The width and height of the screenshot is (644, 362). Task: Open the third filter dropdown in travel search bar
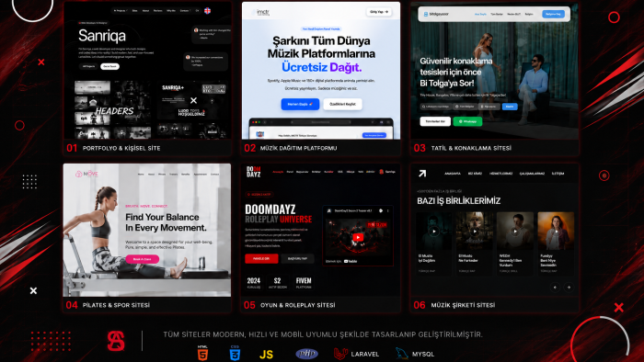[x=489, y=107]
